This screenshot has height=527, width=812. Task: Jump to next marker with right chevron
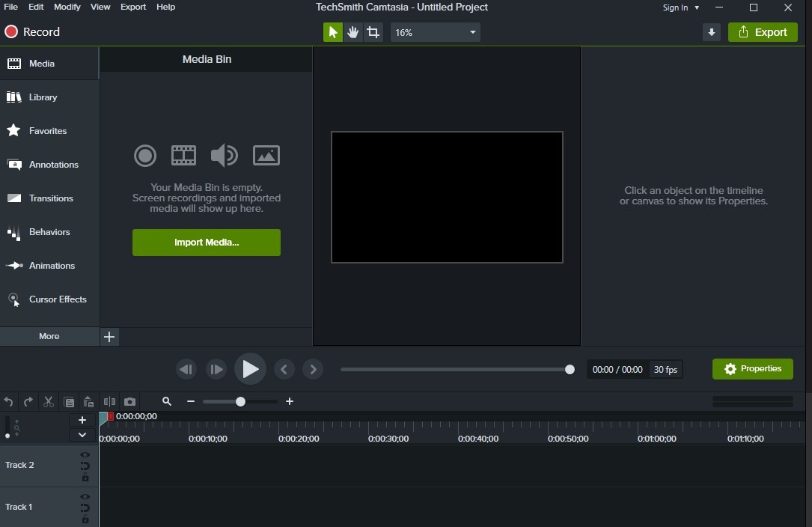point(313,370)
